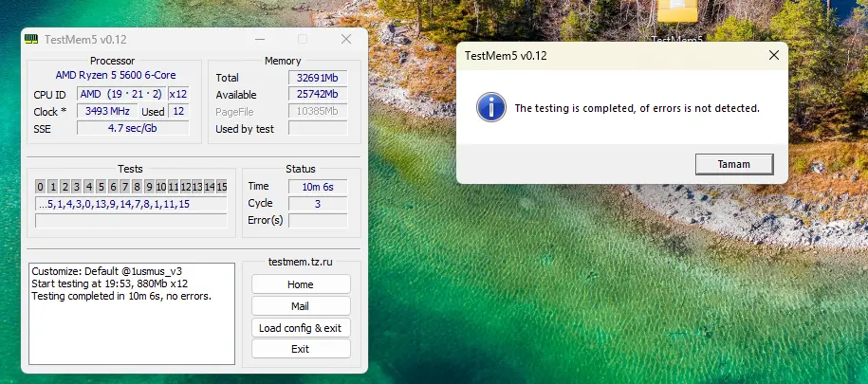This screenshot has height=384, width=868.
Task: Click log line 'Testing completed in 10m 6s'
Action: pyautogui.click(x=121, y=296)
